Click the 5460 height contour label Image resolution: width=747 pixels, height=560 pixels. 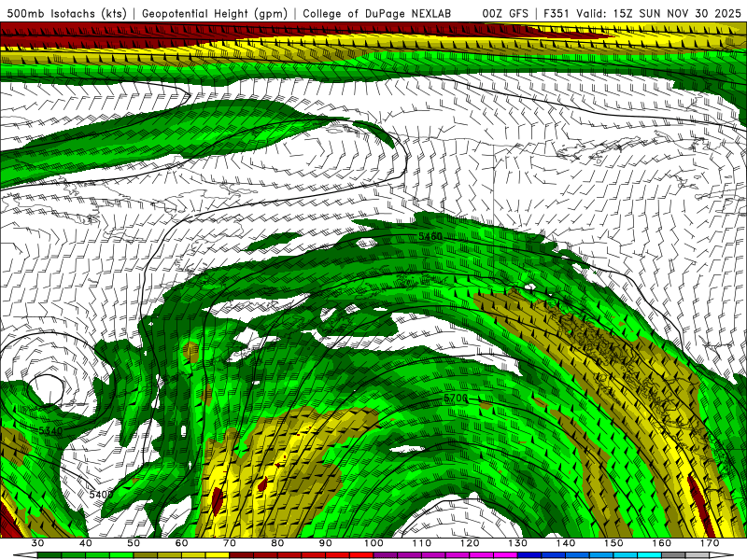tap(430, 236)
